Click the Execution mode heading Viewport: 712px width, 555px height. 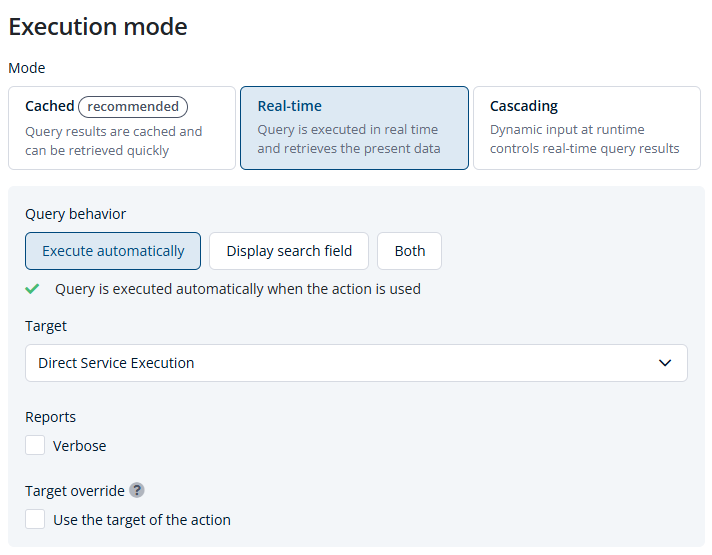pyautogui.click(x=98, y=27)
